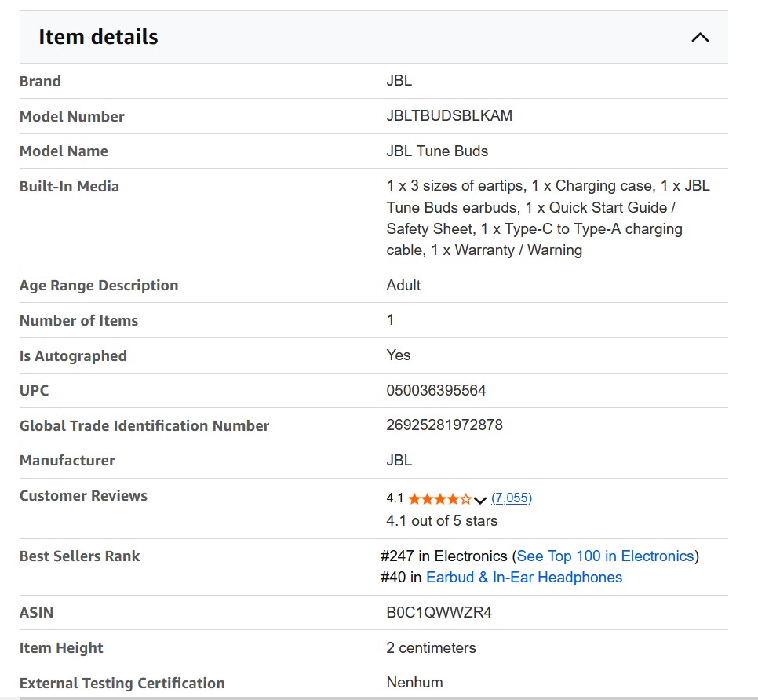Collapse the Item details section chevron

(x=699, y=37)
